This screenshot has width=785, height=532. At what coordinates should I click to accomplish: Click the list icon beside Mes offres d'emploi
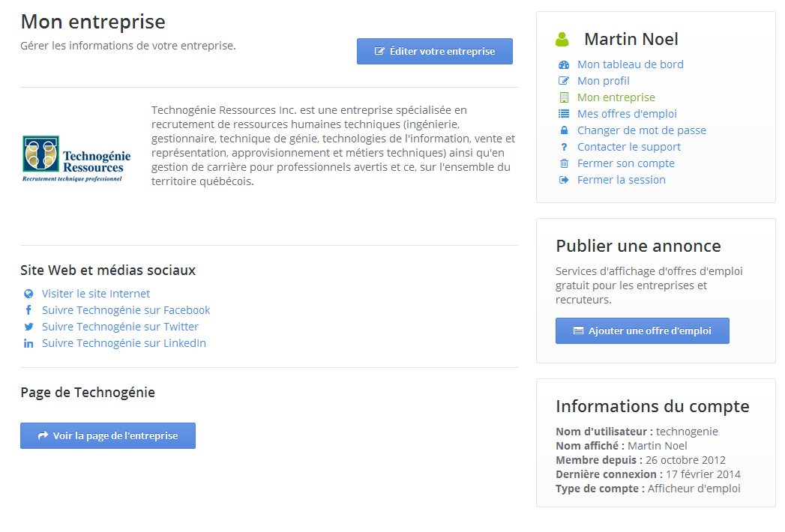pyautogui.click(x=564, y=114)
